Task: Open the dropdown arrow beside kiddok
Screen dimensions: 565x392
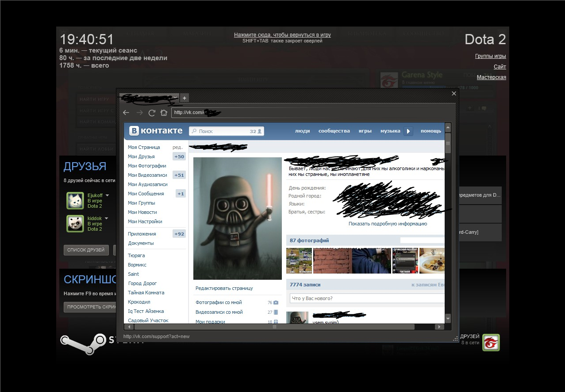Action: point(107,218)
